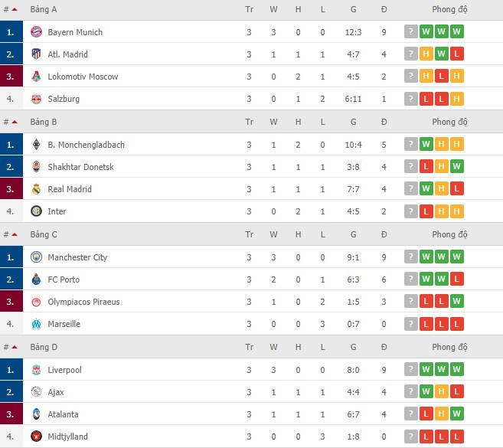Viewport: 503px width, 448px height.
Task: Click the Marseille club logo
Action: point(36,324)
